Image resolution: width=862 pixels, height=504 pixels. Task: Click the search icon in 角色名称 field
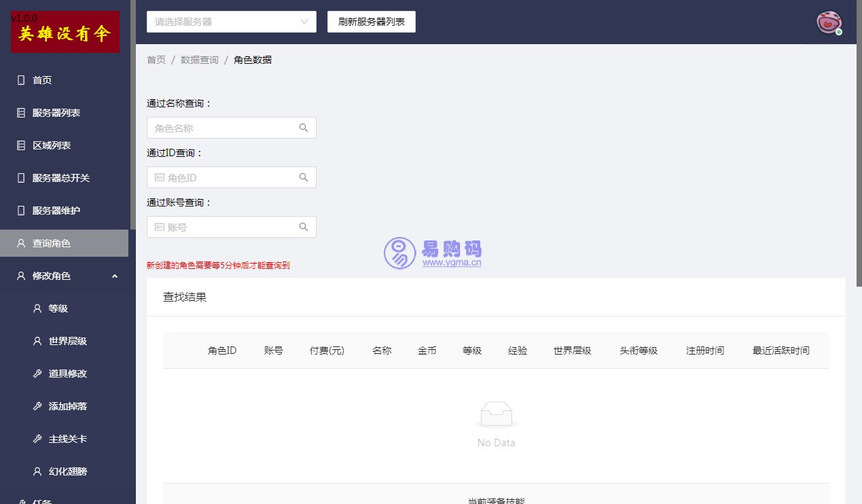304,128
